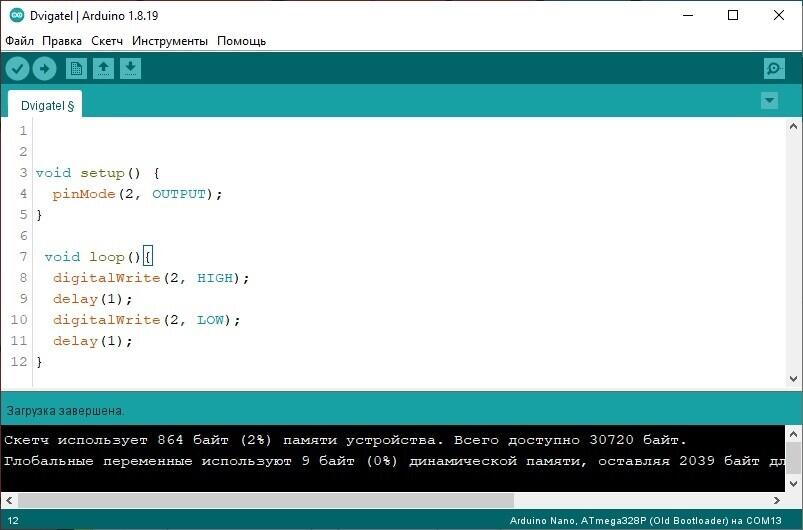This screenshot has width=803, height=530.
Task: Click console scrollbar down arrow
Action: 793,483
